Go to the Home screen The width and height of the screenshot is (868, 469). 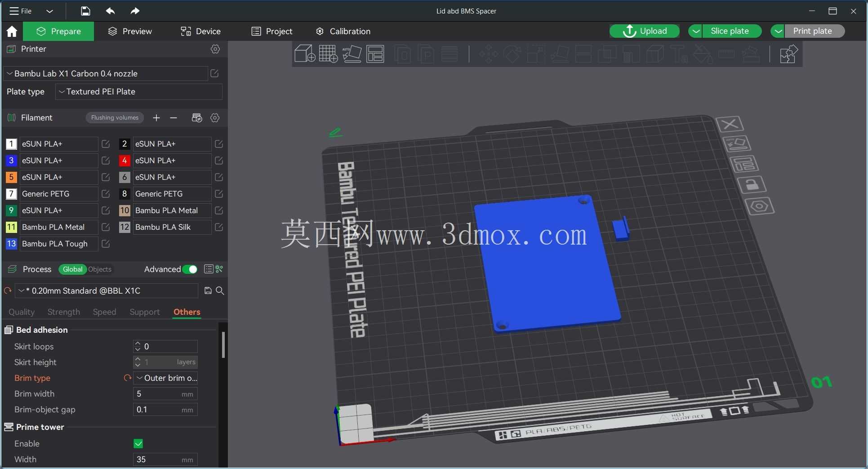tap(12, 31)
